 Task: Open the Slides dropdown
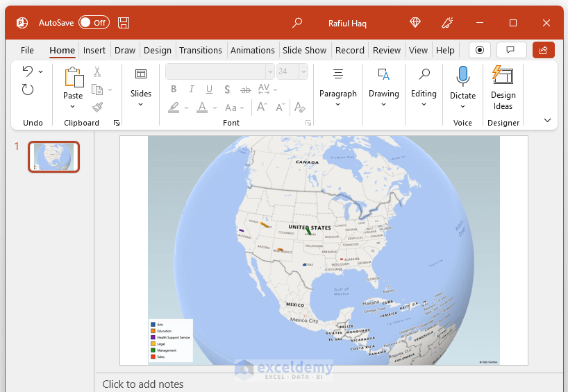click(x=141, y=88)
